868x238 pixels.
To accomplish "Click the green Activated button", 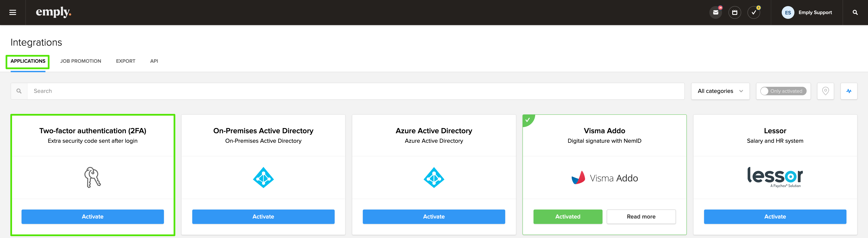I will [x=567, y=216].
